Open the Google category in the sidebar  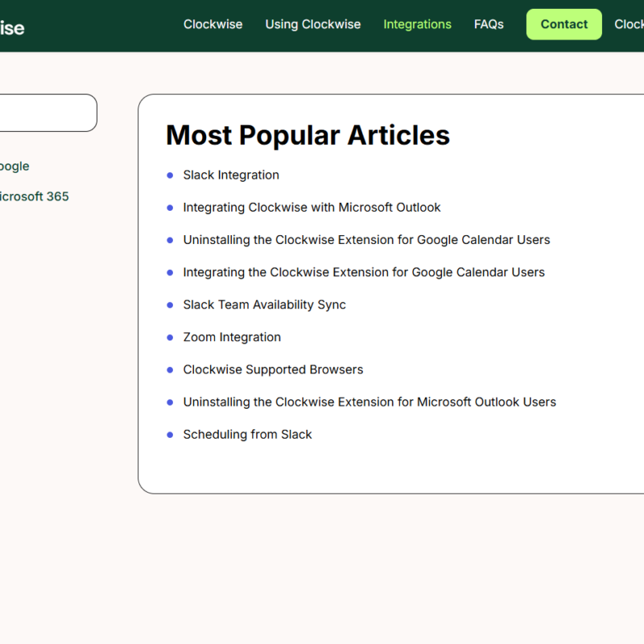14,166
